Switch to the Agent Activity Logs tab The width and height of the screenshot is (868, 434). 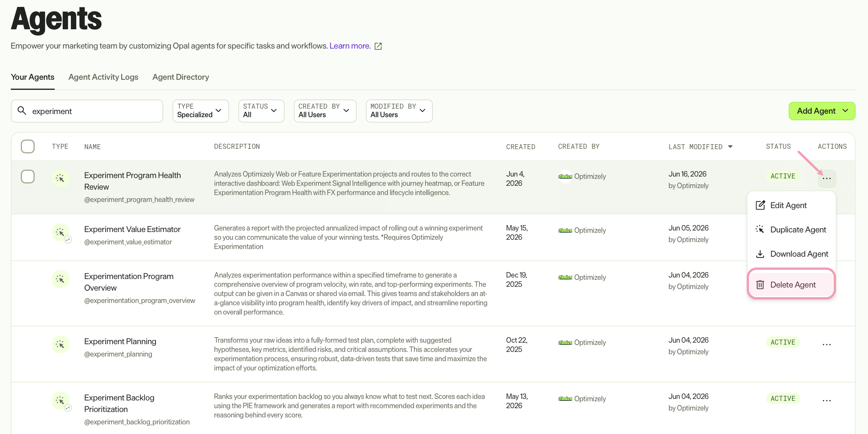click(x=103, y=77)
